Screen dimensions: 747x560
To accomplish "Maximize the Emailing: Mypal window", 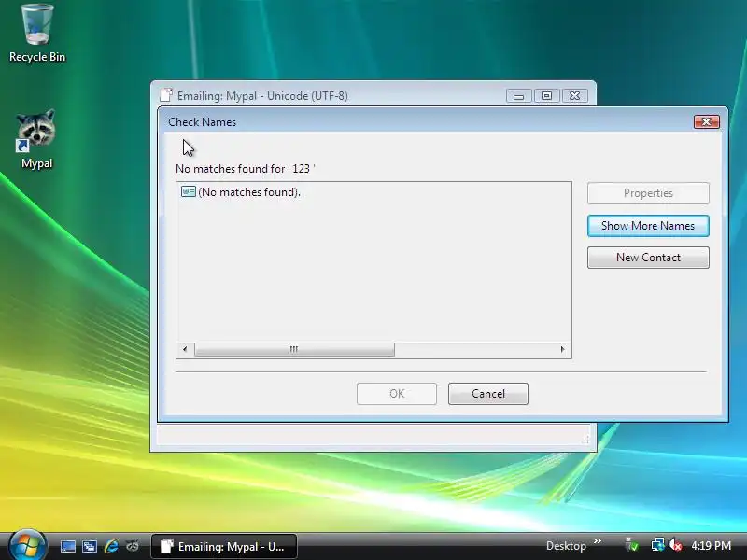I will [546, 96].
